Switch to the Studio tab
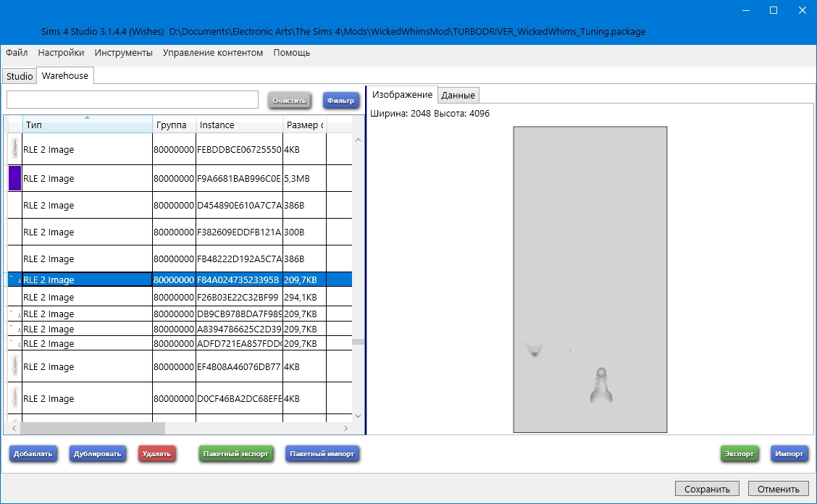 [20, 76]
